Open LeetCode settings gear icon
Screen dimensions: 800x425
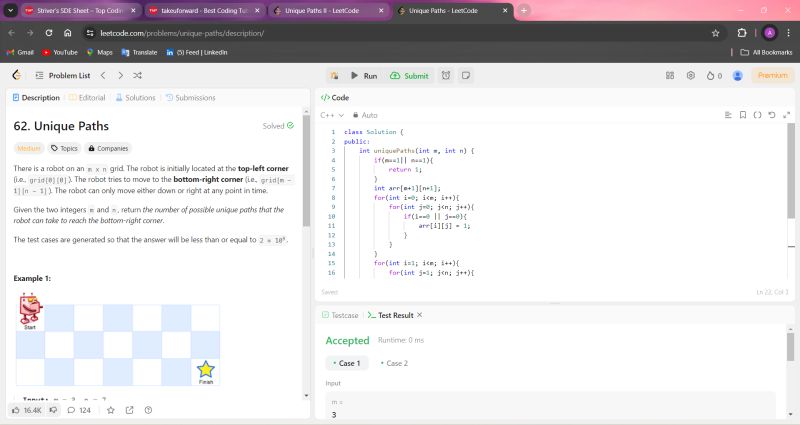pyautogui.click(x=690, y=75)
